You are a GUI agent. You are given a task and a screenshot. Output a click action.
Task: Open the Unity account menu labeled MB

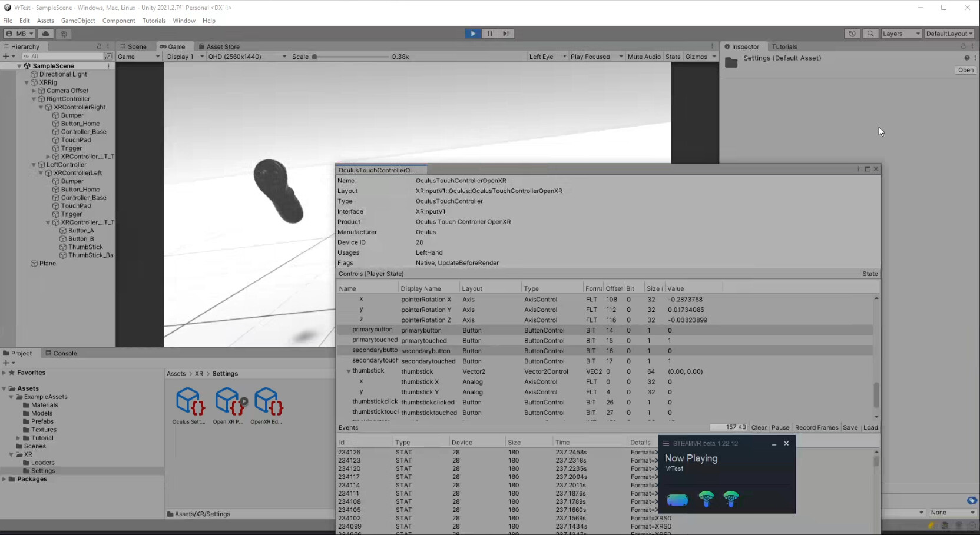point(18,34)
